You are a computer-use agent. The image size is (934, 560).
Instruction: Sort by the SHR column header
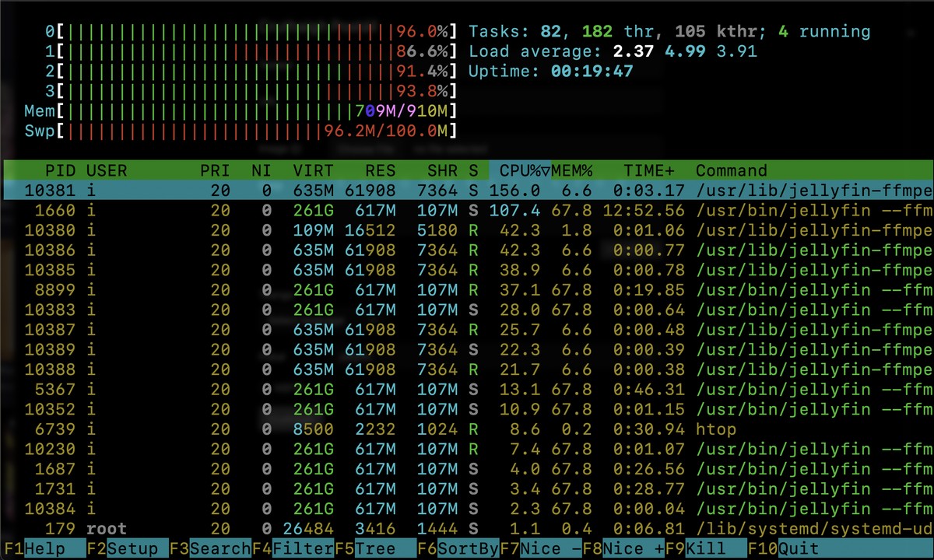click(x=442, y=170)
